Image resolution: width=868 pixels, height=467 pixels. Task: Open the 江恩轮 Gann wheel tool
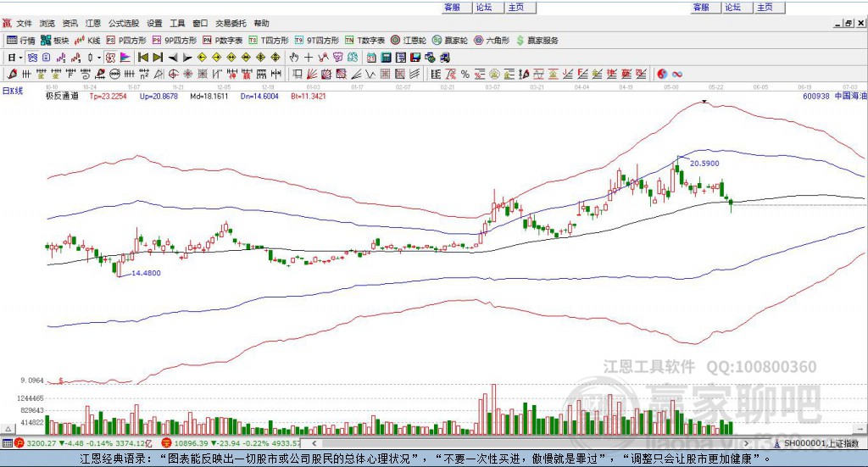tap(409, 41)
